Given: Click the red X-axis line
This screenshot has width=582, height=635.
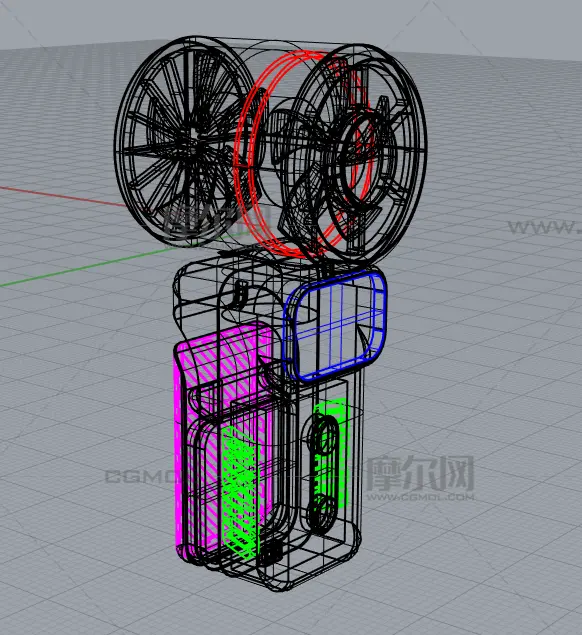Looking at the screenshot, I should pyautogui.click(x=63, y=197).
